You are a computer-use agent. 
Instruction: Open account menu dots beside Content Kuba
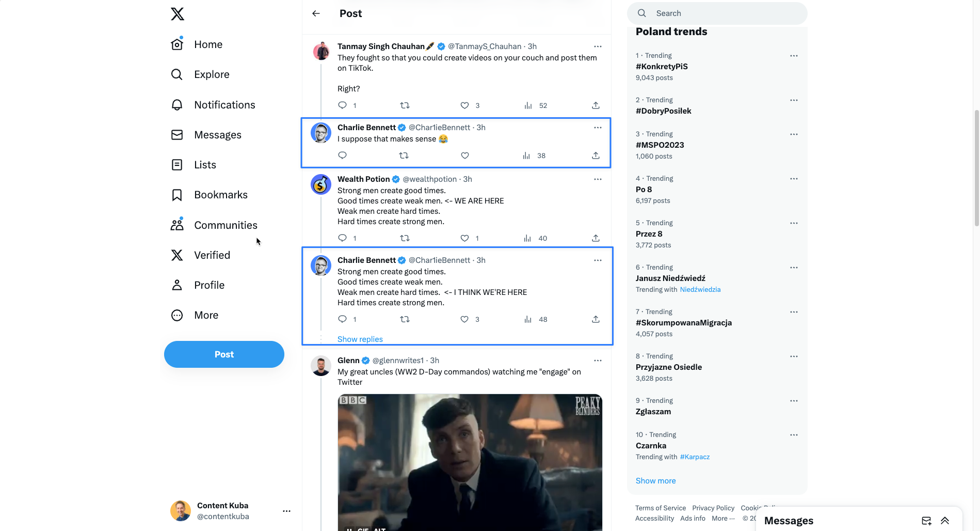point(286,511)
